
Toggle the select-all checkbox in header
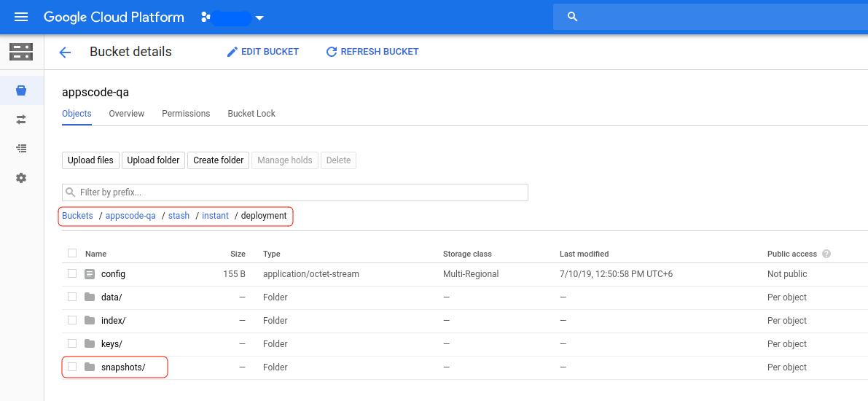72,253
